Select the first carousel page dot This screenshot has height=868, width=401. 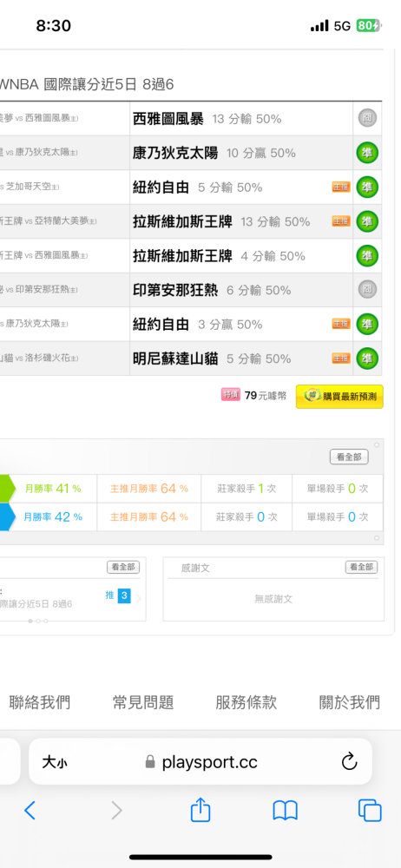pyautogui.click(x=30, y=621)
